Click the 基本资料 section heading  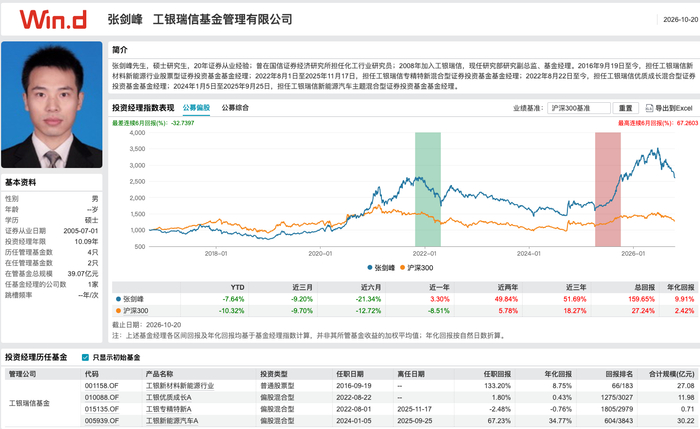pyautogui.click(x=21, y=182)
